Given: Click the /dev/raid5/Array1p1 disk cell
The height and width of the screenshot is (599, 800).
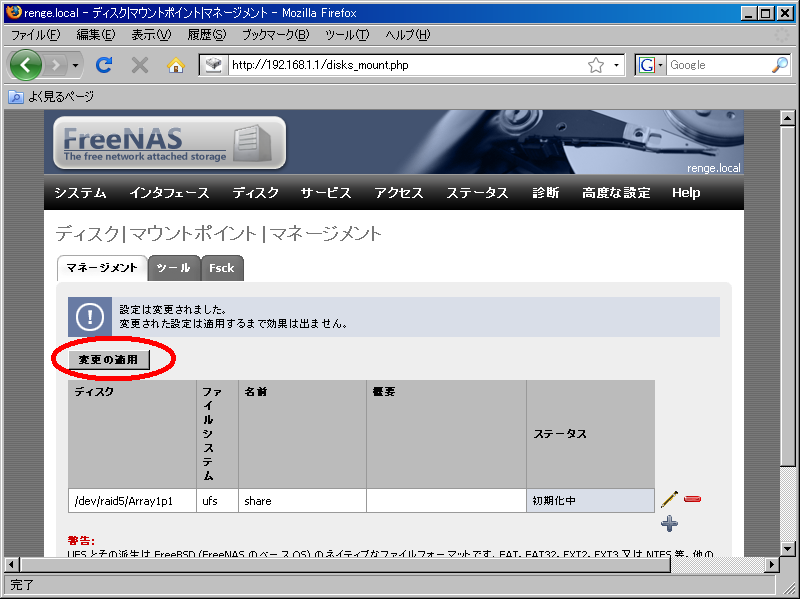Looking at the screenshot, I should tap(132, 501).
